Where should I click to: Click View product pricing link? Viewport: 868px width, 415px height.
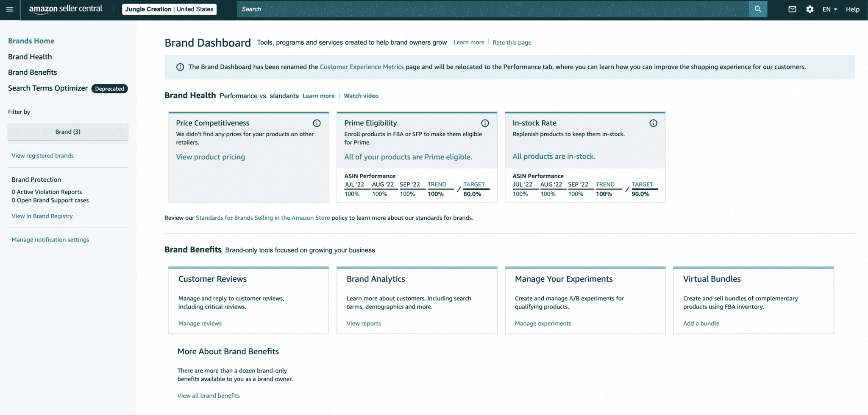(210, 157)
